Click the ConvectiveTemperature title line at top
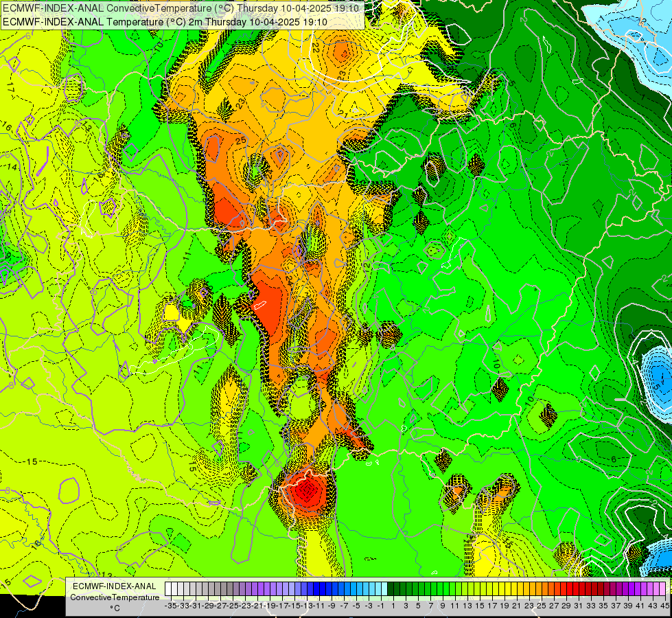The image size is (672, 618). pyautogui.click(x=181, y=8)
